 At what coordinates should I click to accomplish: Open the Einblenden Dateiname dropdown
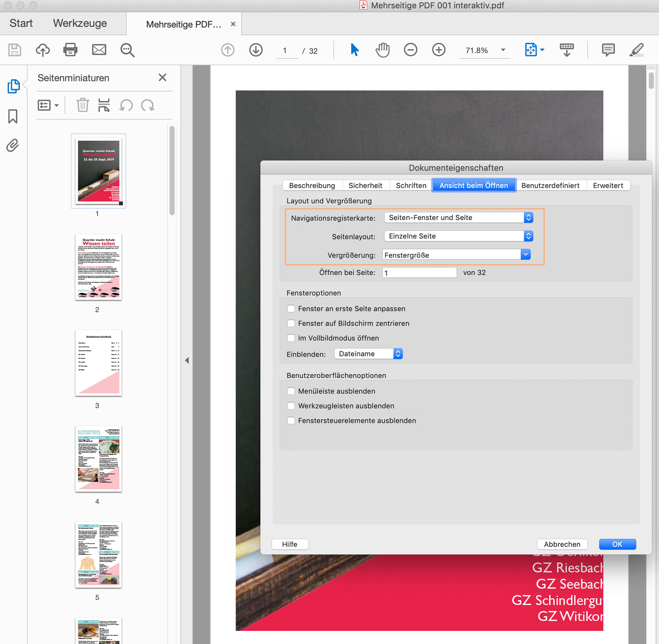(x=368, y=354)
